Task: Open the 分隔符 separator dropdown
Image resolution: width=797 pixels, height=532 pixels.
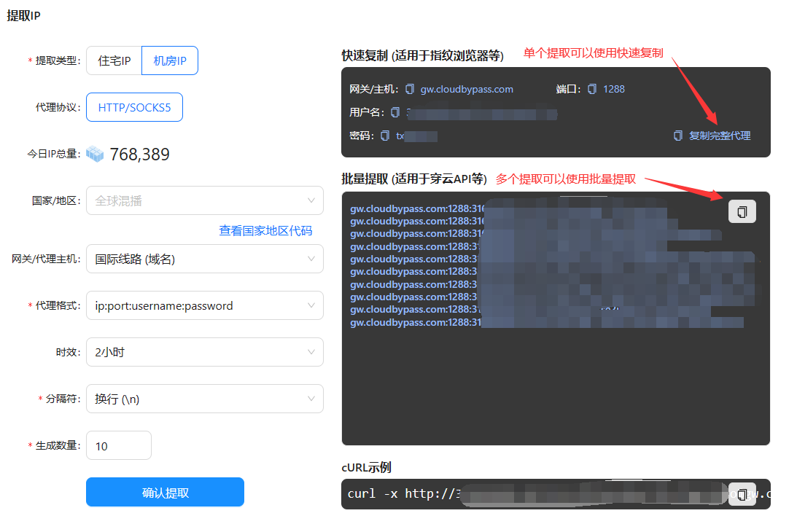Action: [x=204, y=399]
